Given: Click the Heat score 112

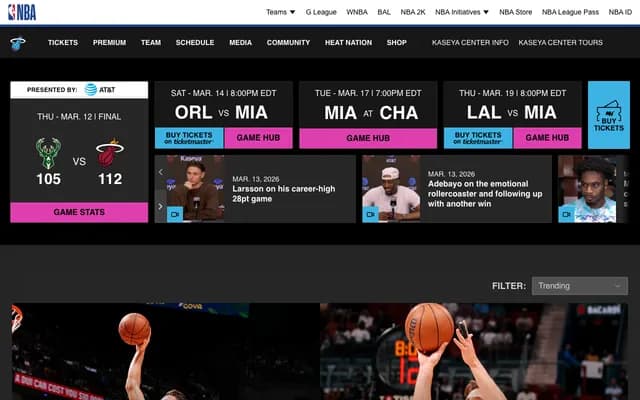Looking at the screenshot, I should tap(110, 179).
